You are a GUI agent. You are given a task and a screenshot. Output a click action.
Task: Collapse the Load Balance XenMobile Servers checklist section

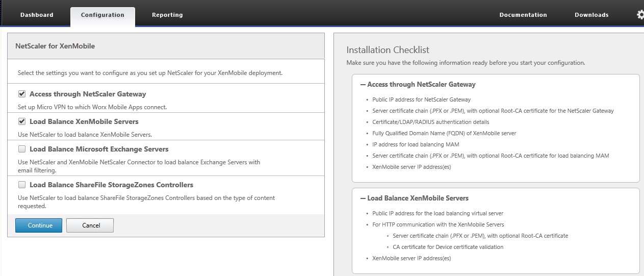(x=363, y=198)
